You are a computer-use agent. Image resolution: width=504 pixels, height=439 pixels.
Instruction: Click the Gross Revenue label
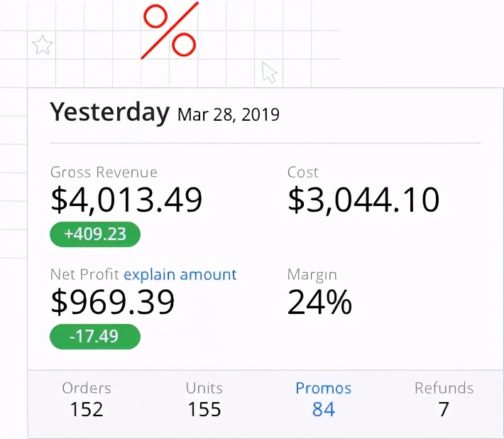[x=104, y=172]
